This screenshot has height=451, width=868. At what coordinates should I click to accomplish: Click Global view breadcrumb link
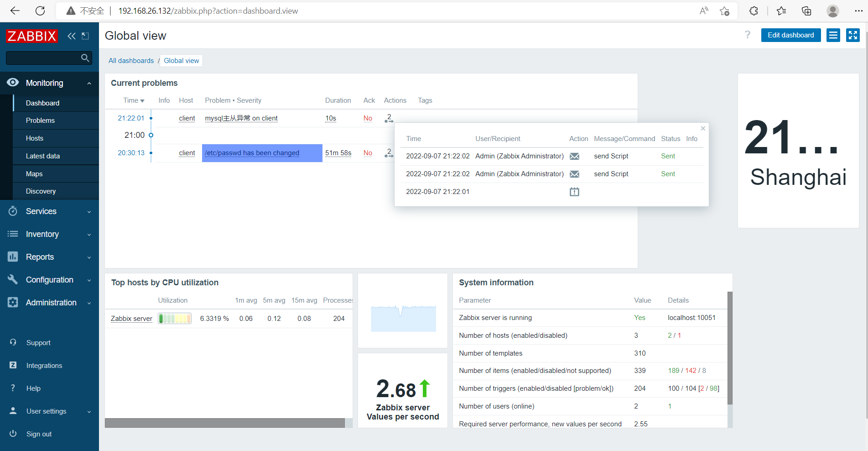coord(182,61)
